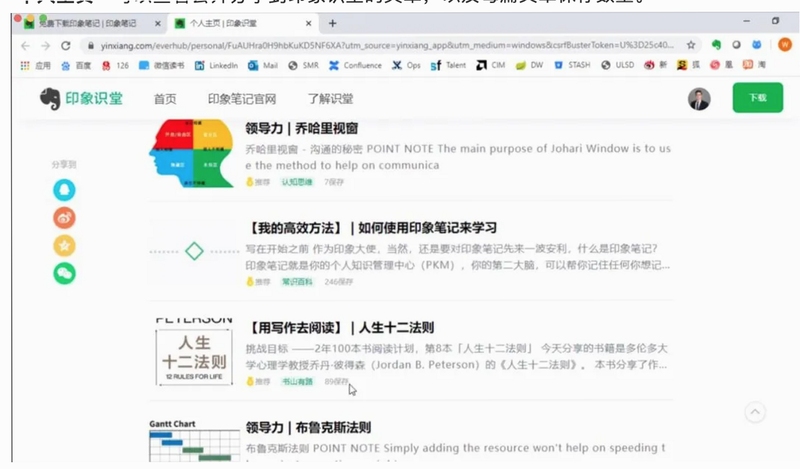Select the 认知思维 tag

pyautogui.click(x=297, y=182)
